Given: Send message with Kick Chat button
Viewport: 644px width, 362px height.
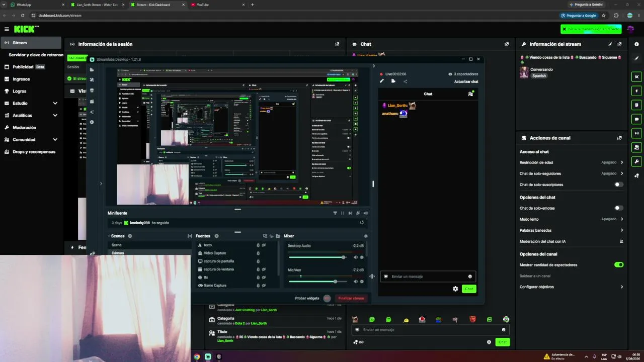Looking at the screenshot, I should point(502,342).
